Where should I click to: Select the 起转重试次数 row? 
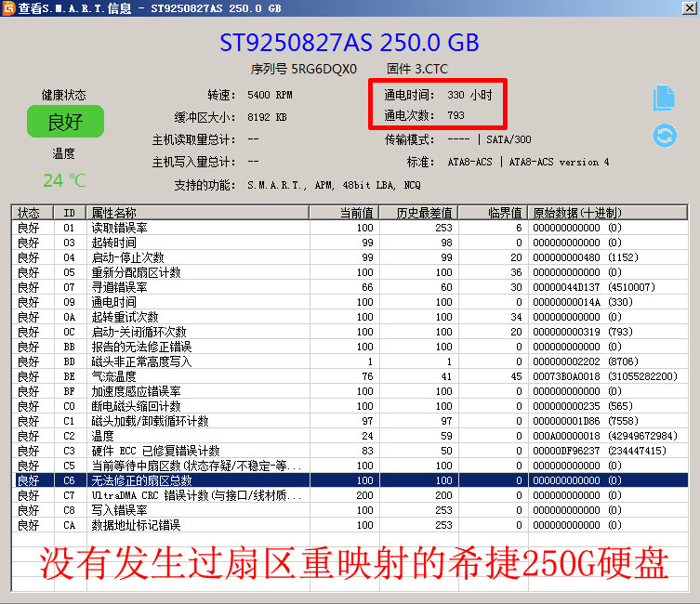point(350,317)
